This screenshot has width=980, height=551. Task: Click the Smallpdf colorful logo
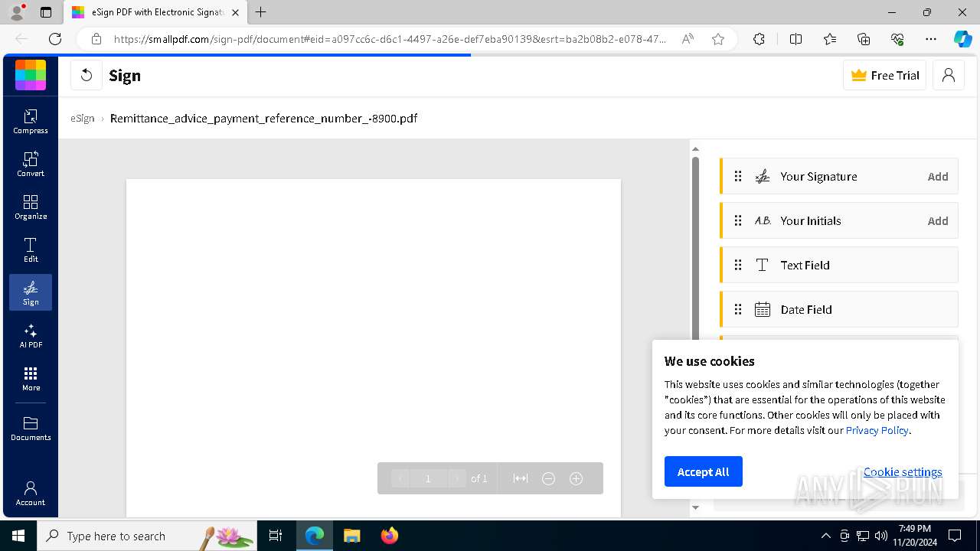coord(31,75)
